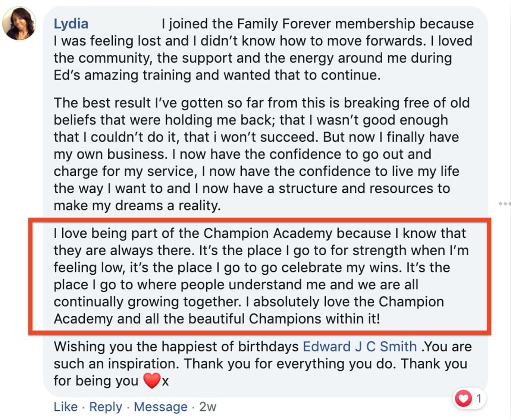Click the birthday wishes paragraph

[x=263, y=364]
